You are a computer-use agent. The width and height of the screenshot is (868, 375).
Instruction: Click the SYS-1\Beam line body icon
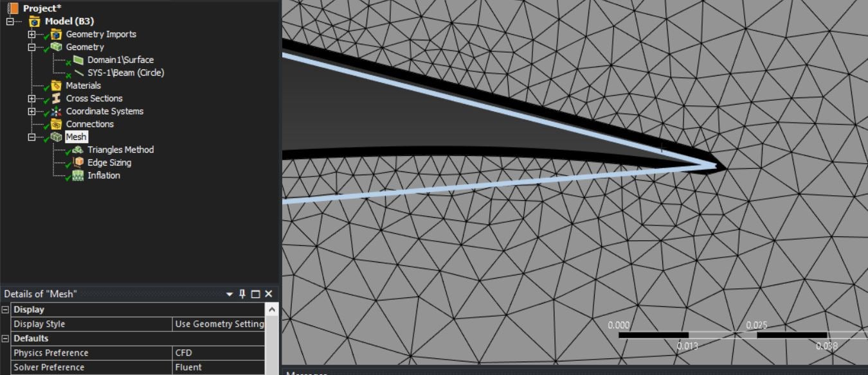78,73
